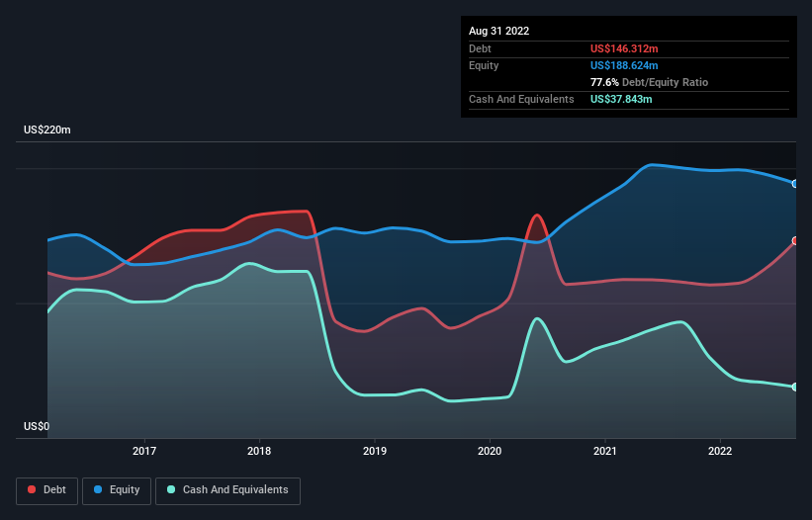This screenshot has height=520, width=812.
Task: Click the Debt label in tooltip
Action: [x=480, y=48]
